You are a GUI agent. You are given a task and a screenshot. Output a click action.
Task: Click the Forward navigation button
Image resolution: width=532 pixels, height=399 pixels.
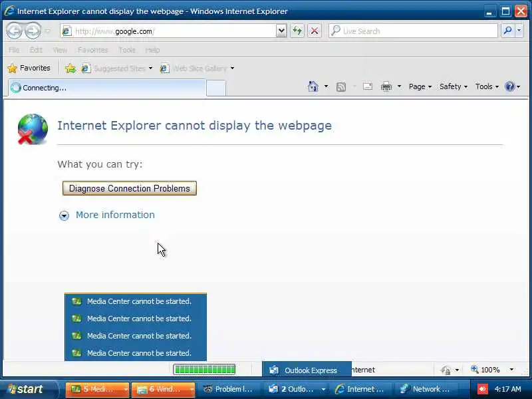click(x=33, y=31)
